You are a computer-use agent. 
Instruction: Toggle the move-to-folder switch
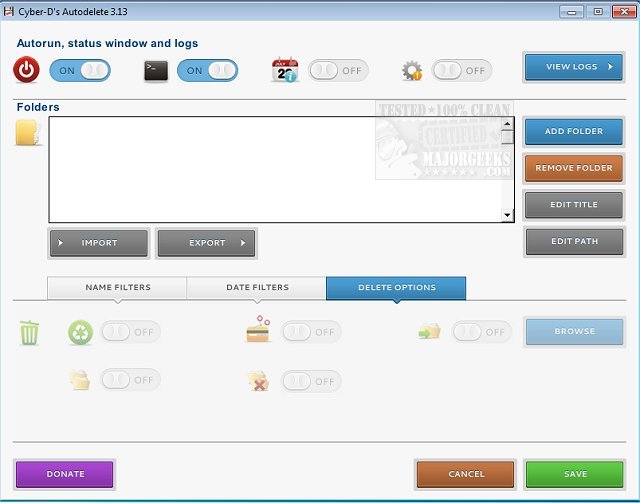click(x=482, y=332)
